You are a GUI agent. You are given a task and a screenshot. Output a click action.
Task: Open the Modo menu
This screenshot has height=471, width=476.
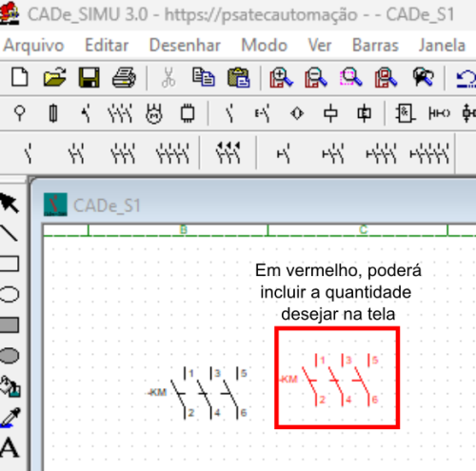pos(265,46)
